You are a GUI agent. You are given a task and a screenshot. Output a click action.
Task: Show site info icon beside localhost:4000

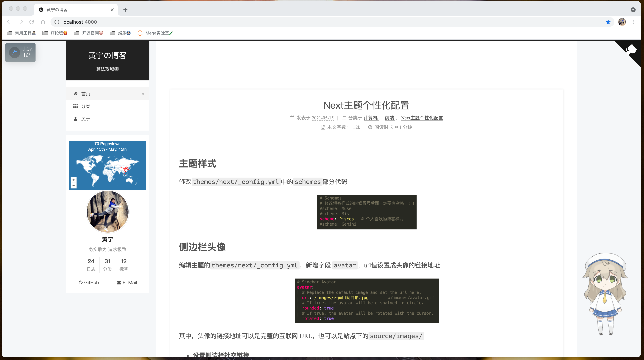pyautogui.click(x=57, y=22)
